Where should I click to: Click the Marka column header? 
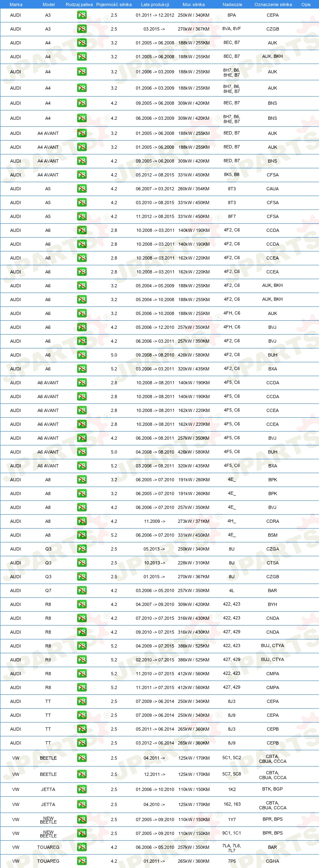click(x=16, y=4)
